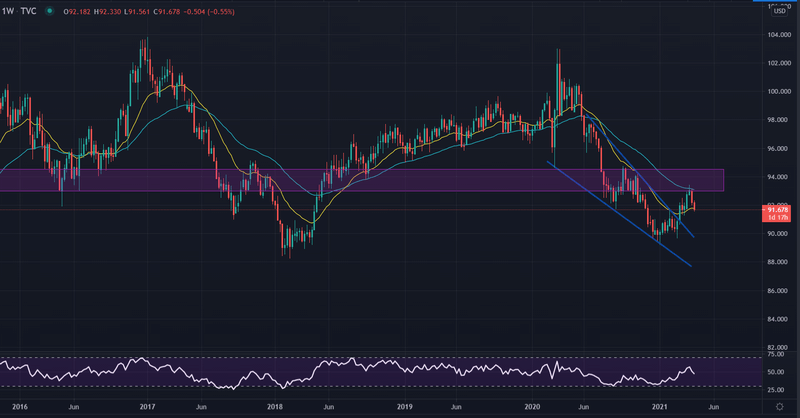
Task: Click the 2017 time axis label
Action: pyautogui.click(x=147, y=407)
